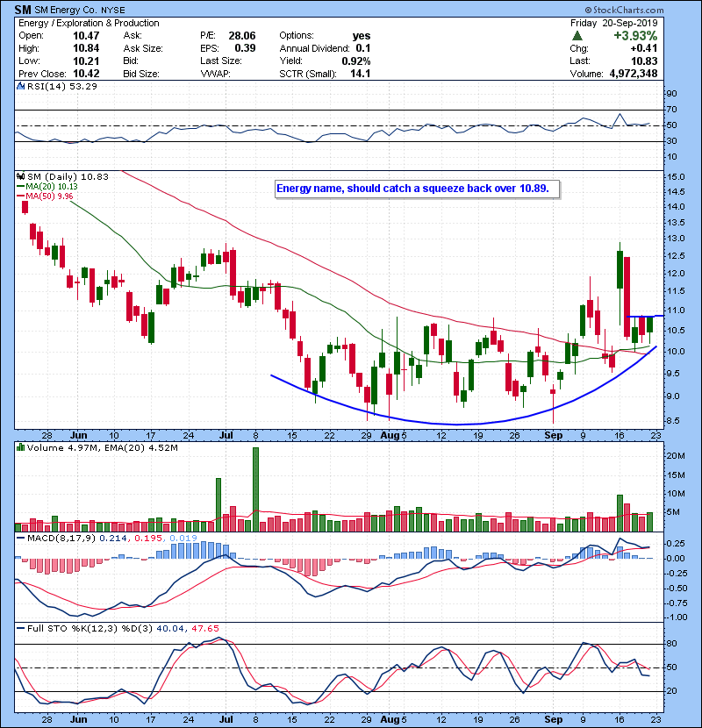Viewport: 702px width, 728px height.
Task: Click the Volume panel bar icon
Action: [x=20, y=447]
